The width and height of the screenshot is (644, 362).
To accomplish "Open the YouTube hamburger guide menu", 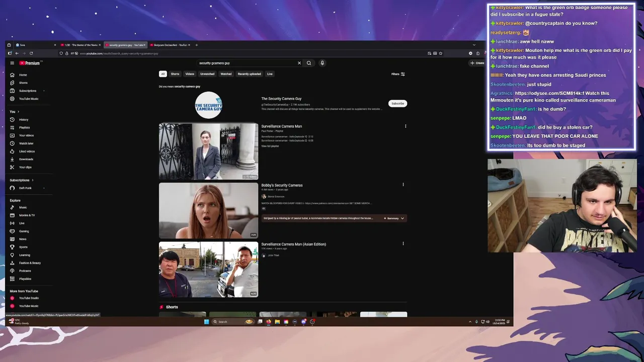I will 12,63.
